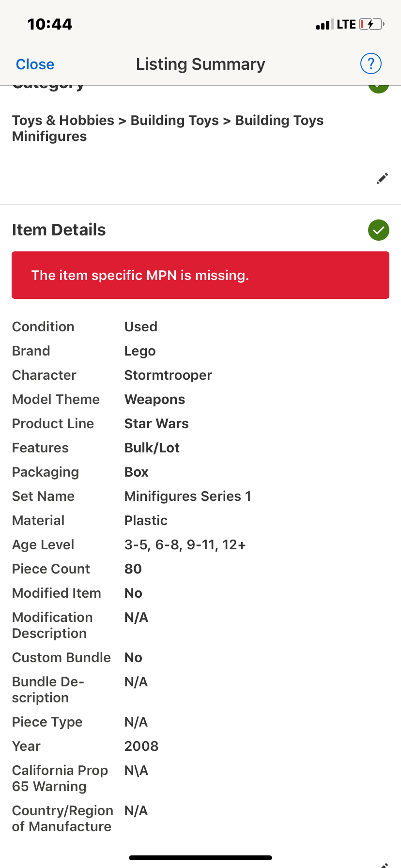Open the help question mark icon

click(x=370, y=63)
